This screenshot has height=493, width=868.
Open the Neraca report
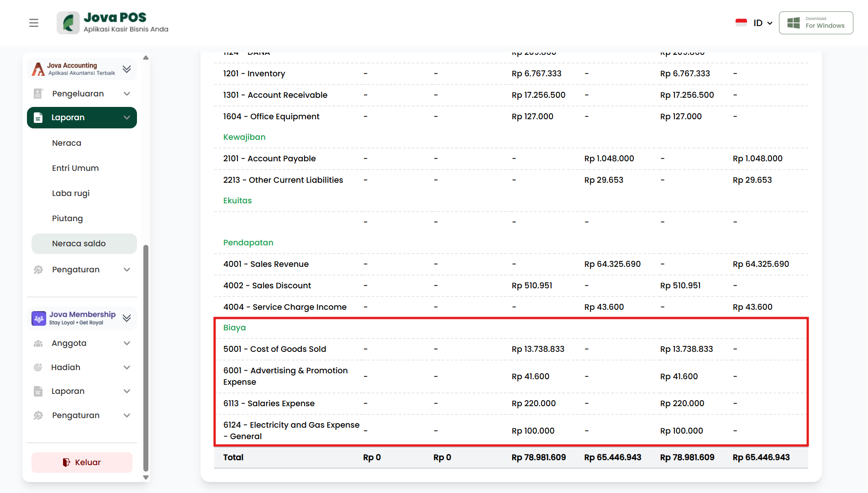(67, 143)
